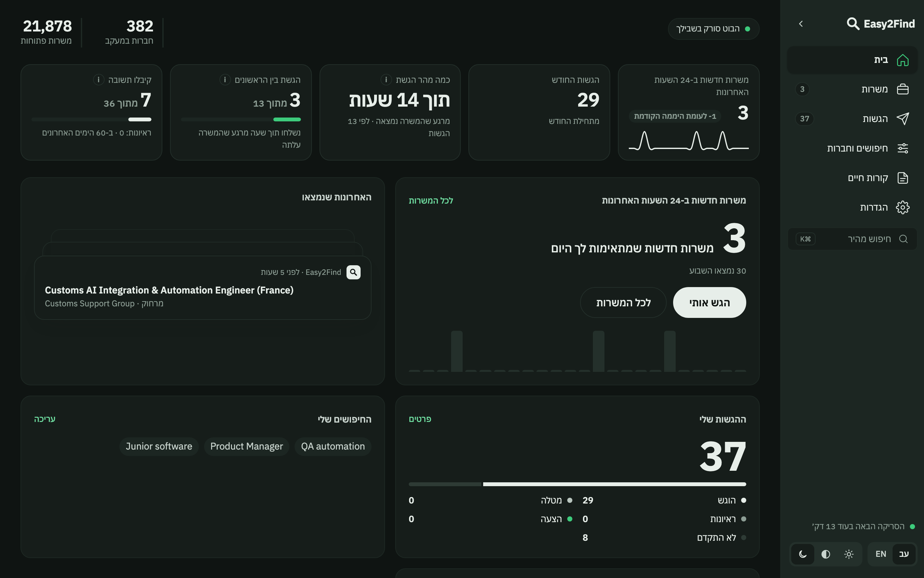Viewport: 924px width, 578px height.
Task: Open the חיפושים וחברות sliders icon
Action: click(903, 148)
